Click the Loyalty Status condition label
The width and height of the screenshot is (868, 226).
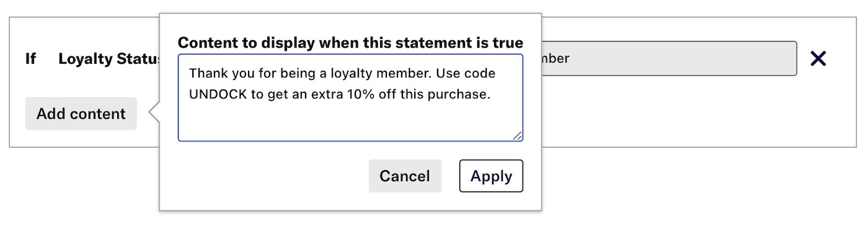(x=110, y=59)
